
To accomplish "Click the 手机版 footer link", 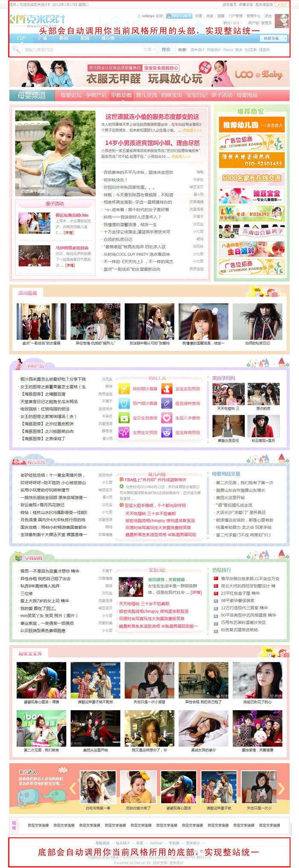I will pyautogui.click(x=174, y=843).
